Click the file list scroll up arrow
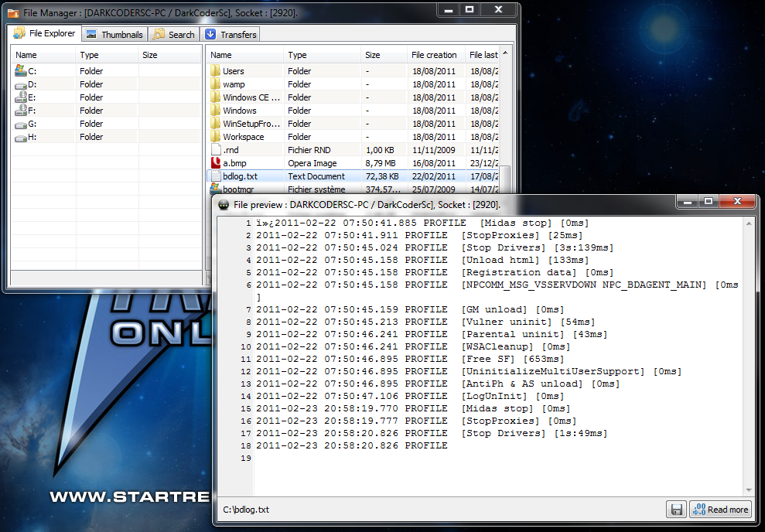The width and height of the screenshot is (765, 532). (x=505, y=53)
